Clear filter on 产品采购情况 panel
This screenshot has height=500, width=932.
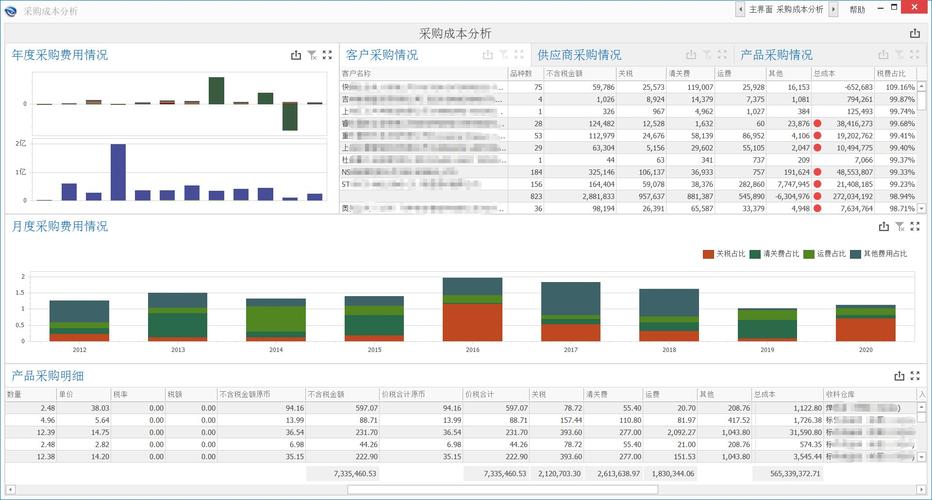tap(899, 55)
